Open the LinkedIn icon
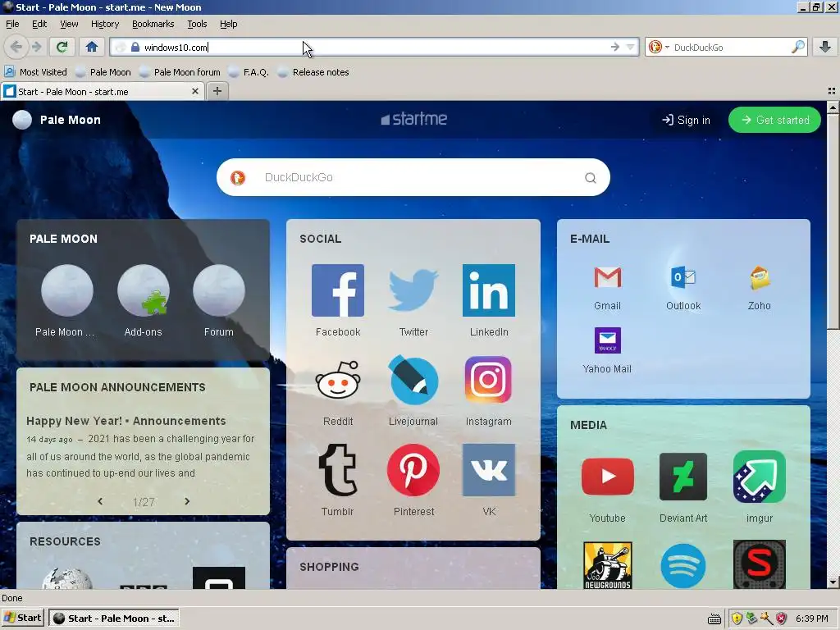Screen dimensions: 840x630 [489, 290]
